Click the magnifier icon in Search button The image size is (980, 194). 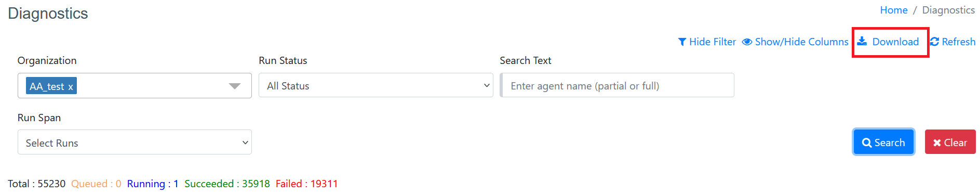click(x=867, y=143)
